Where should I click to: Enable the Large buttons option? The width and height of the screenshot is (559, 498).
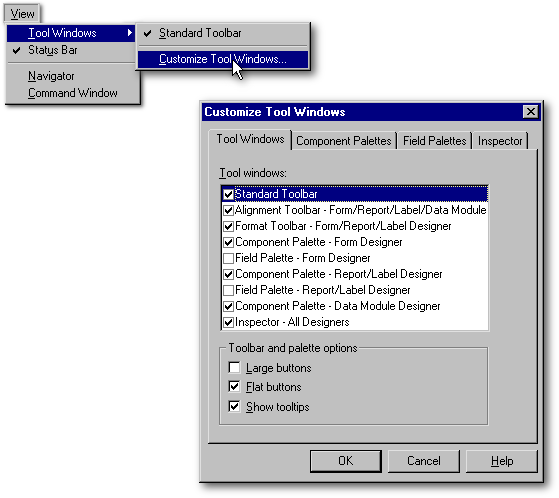pos(234,368)
